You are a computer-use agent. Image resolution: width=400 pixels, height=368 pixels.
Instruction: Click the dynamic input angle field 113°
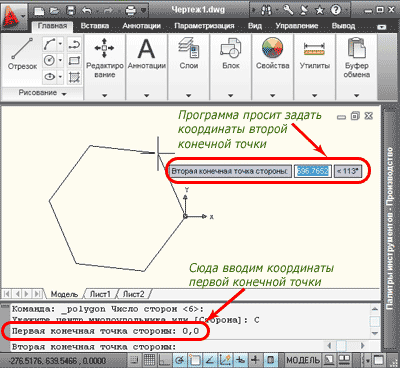tap(348, 171)
